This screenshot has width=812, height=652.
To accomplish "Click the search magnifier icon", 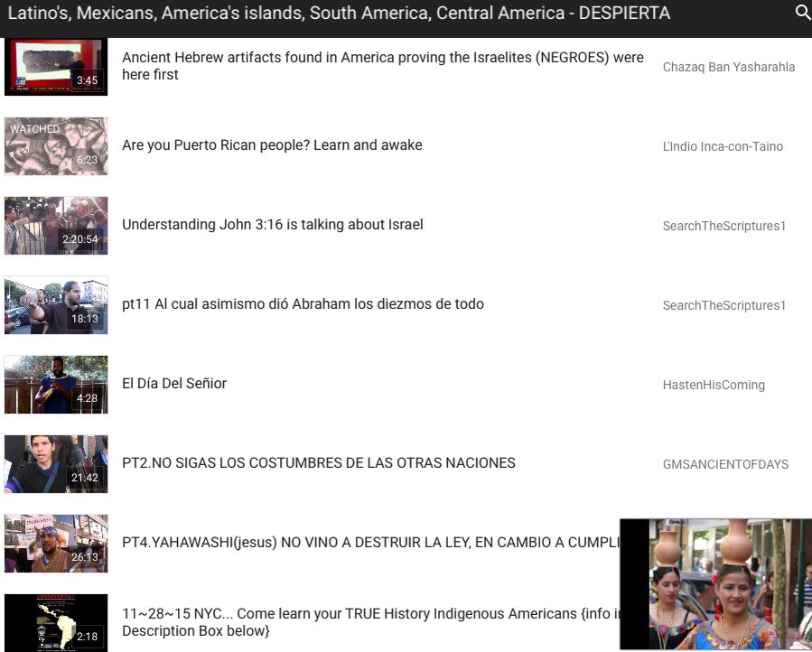I will [802, 14].
